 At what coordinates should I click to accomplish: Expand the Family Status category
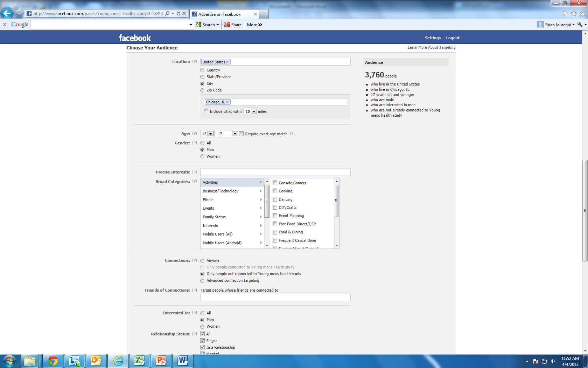[x=232, y=217]
